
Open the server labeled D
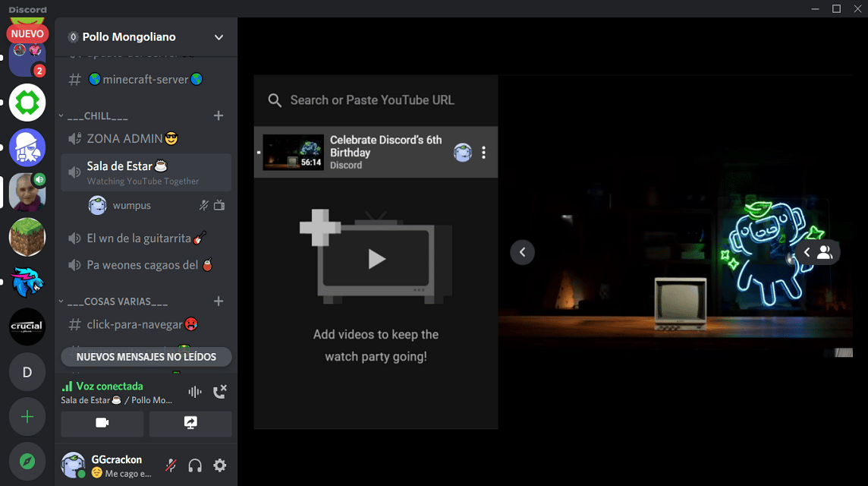click(x=27, y=372)
